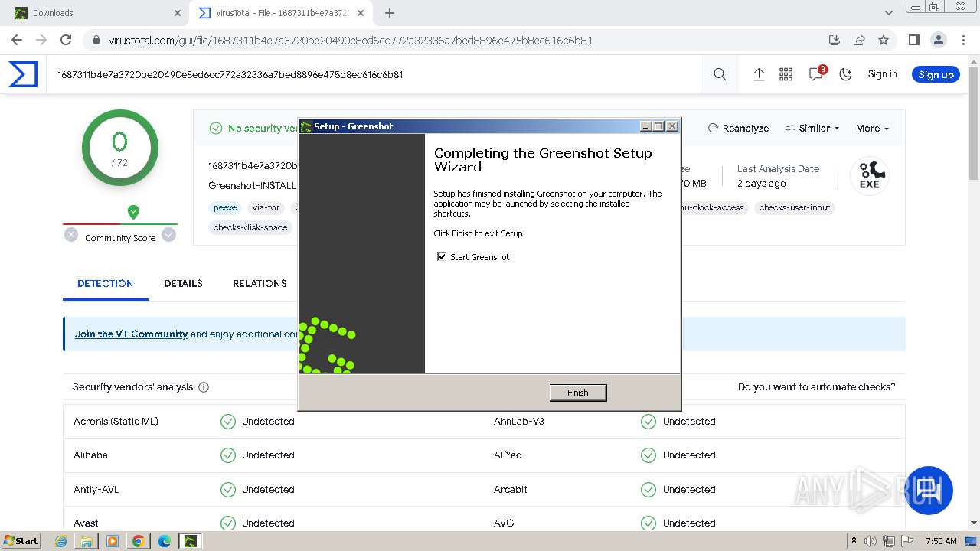Click Undetected check icon for AhnLab-V3
Viewport: 980px width, 551px height.
tap(648, 422)
